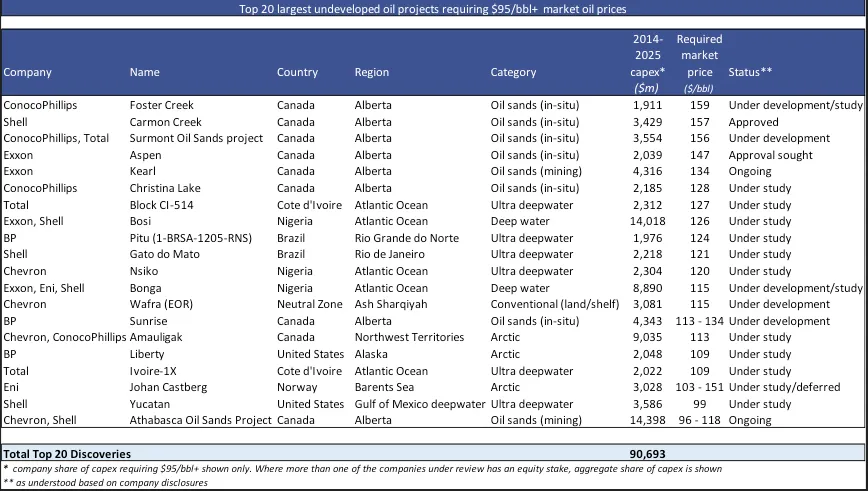The width and height of the screenshot is (868, 491).
Task: Click the 'Status**' column header
Action: click(x=750, y=72)
